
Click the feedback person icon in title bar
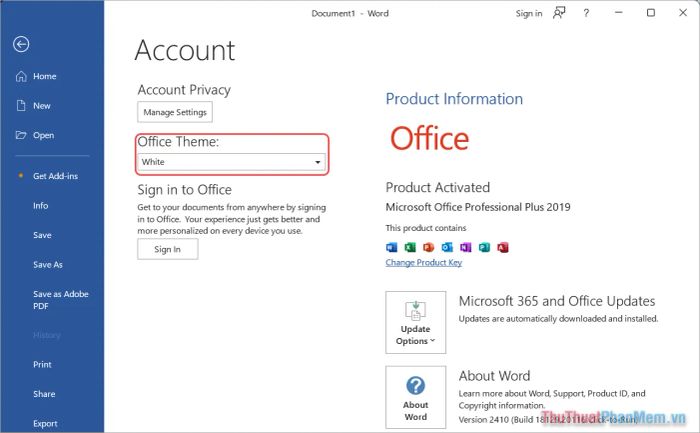[559, 13]
